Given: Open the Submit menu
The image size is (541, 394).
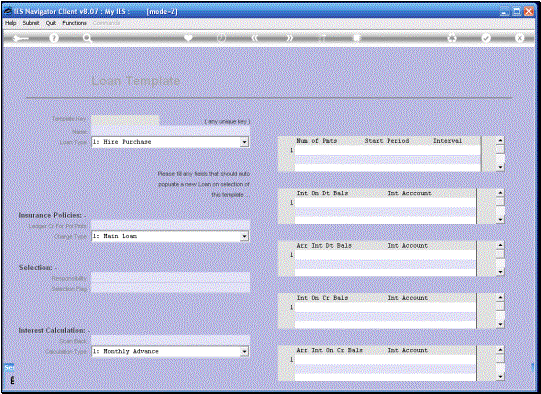Looking at the screenshot, I should (31, 23).
